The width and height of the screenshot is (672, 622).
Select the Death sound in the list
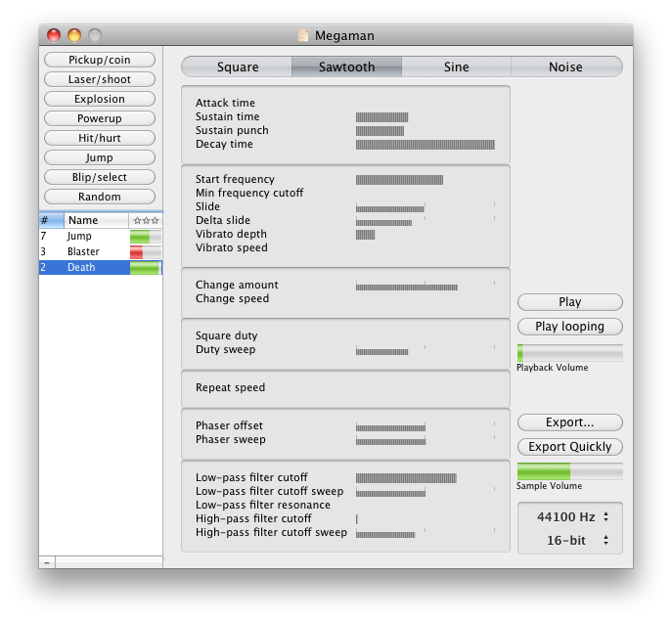coord(82,268)
